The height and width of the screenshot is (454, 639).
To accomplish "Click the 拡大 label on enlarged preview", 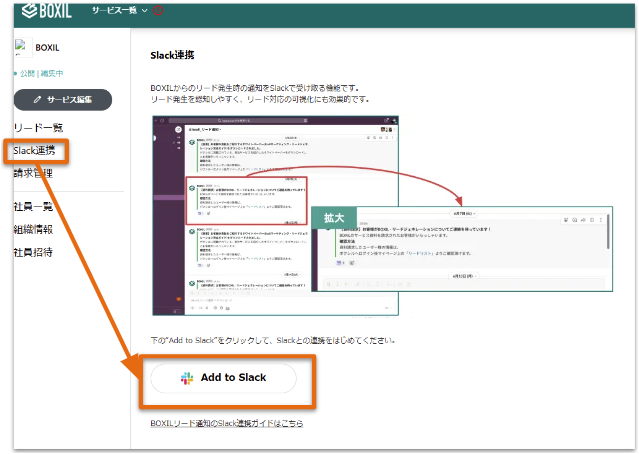I will [x=334, y=218].
